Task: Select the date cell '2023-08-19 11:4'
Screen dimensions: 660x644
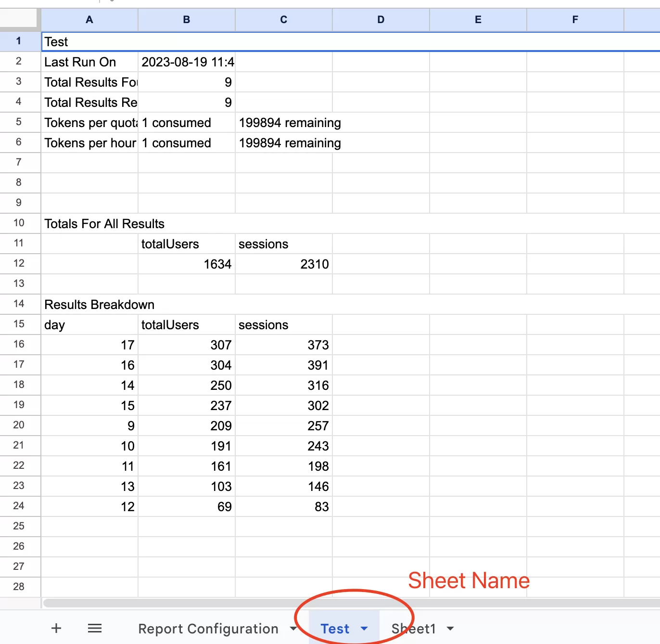Action: [187, 62]
